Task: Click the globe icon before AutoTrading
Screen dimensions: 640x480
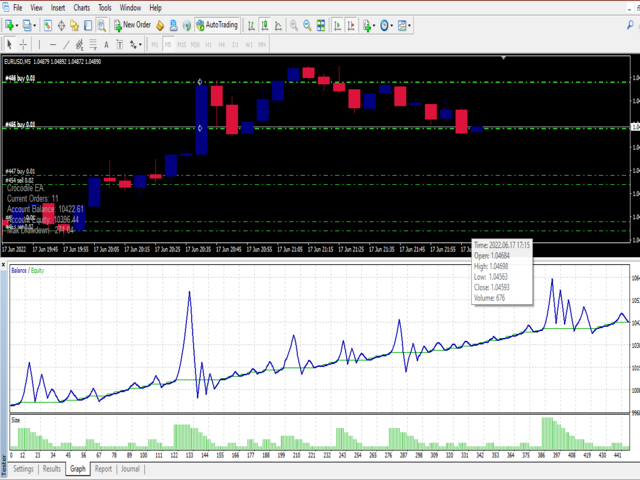Action: click(187, 26)
